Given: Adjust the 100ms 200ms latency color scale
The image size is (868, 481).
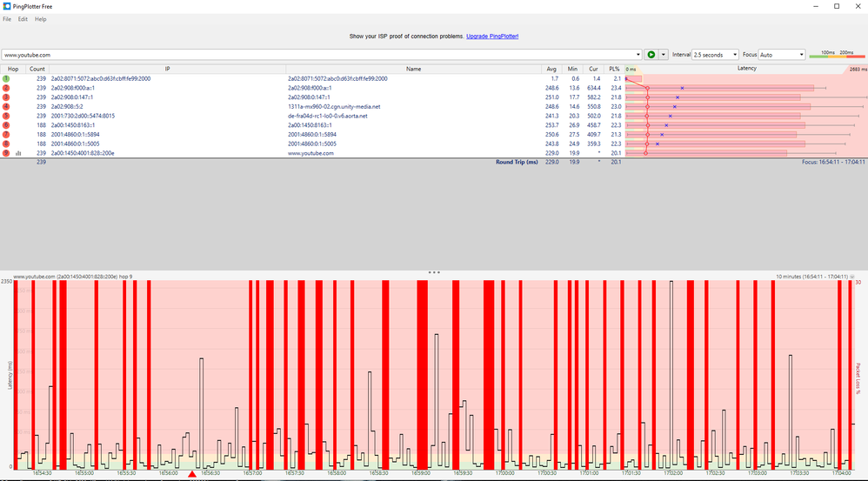Looking at the screenshot, I should click(x=837, y=54).
